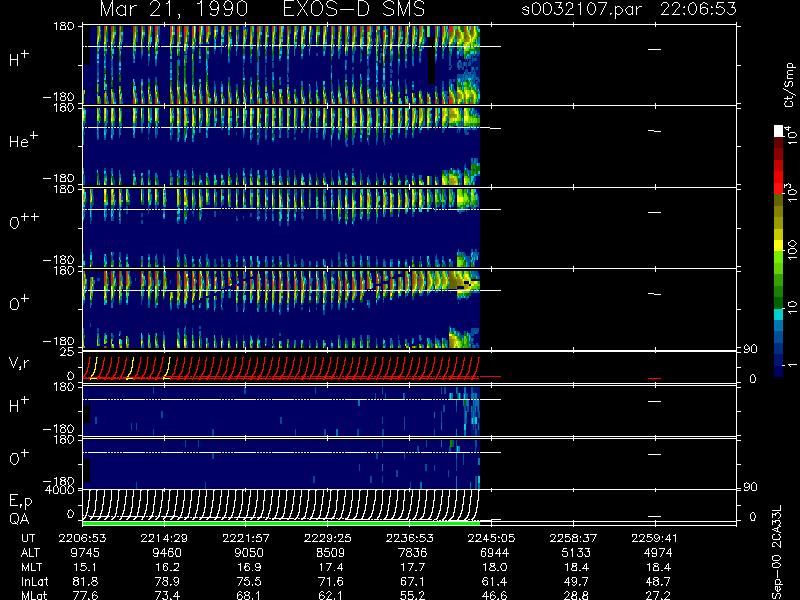
Task: Click the 'O++' panel label
Action: [x=24, y=221]
